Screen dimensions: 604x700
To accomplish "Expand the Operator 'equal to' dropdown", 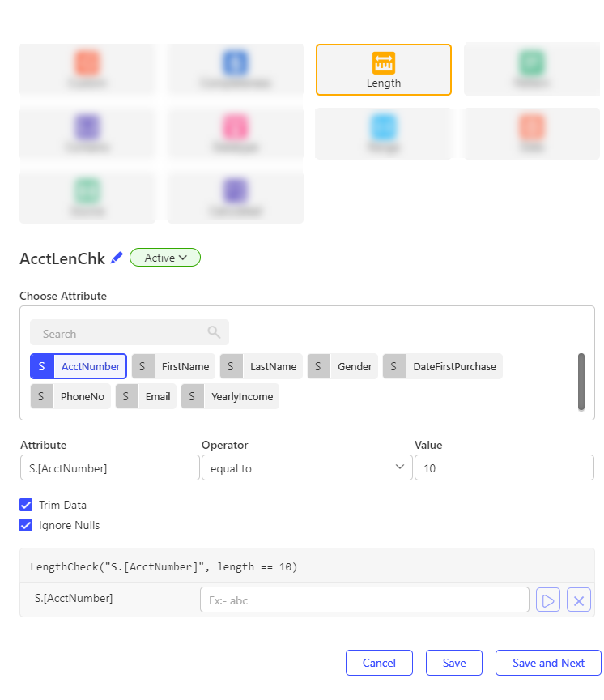I will point(306,468).
